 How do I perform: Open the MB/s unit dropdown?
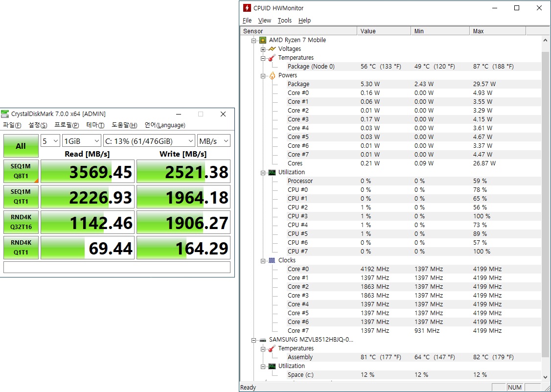(214, 141)
